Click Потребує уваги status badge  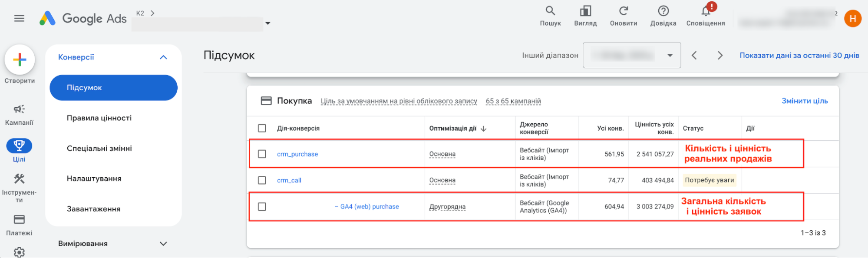[710, 180]
